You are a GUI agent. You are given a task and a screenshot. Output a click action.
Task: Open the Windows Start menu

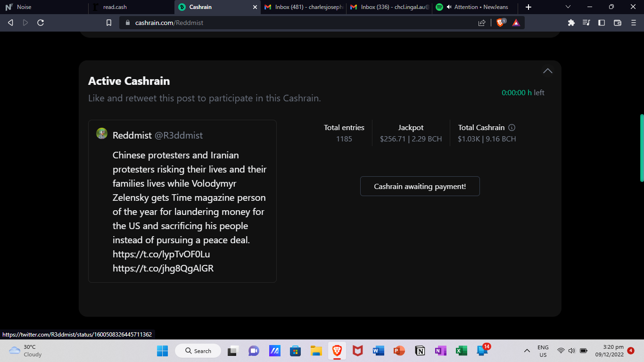coord(162,351)
